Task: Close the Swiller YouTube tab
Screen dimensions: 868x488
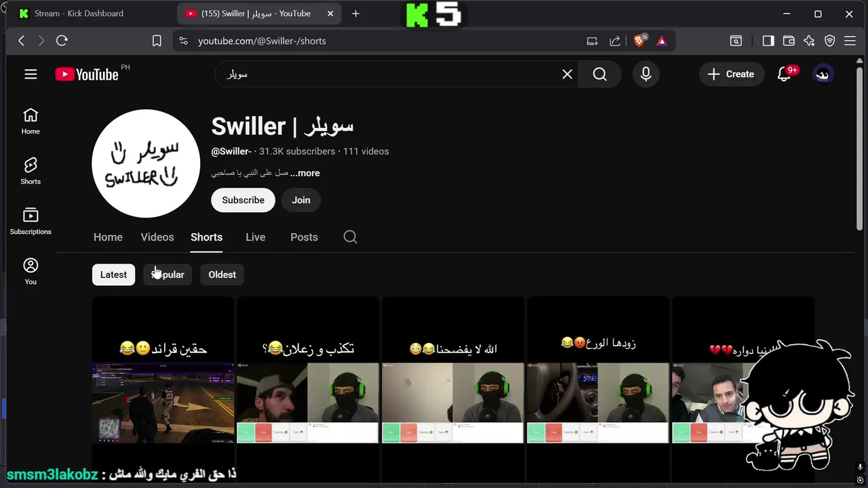Action: pos(330,14)
